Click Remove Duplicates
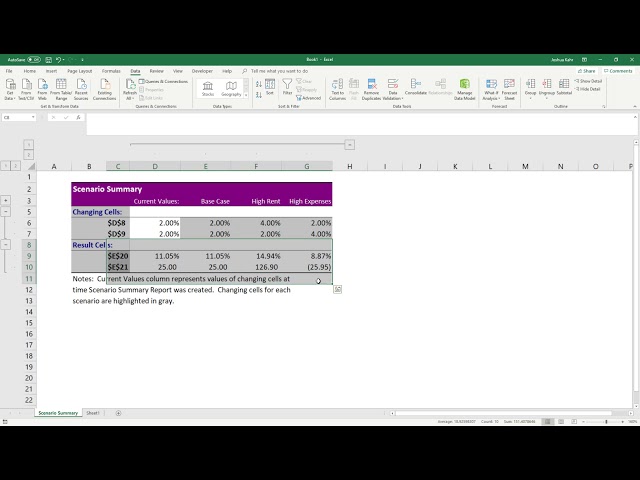This screenshot has height=480, width=640. pos(371,89)
